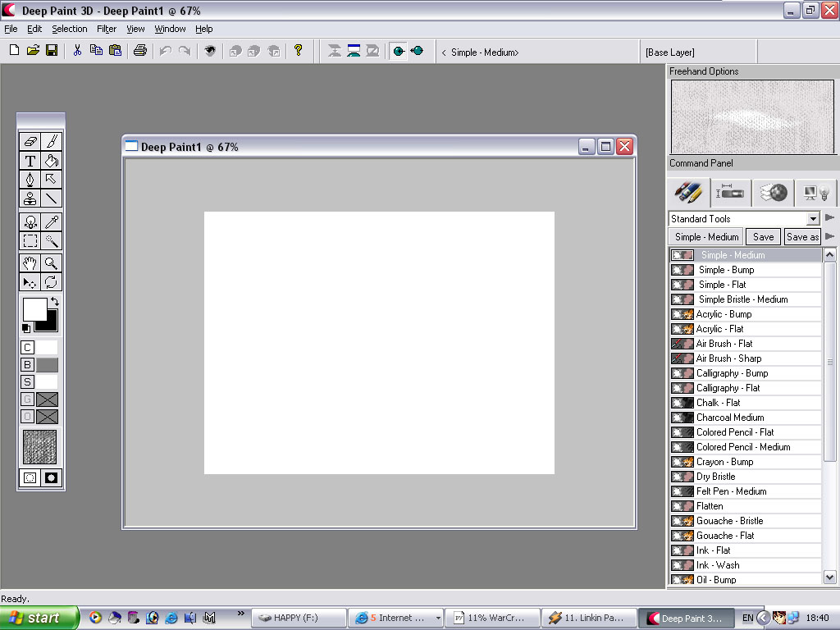Toggle the highlighted green circle toolbar button

(398, 52)
